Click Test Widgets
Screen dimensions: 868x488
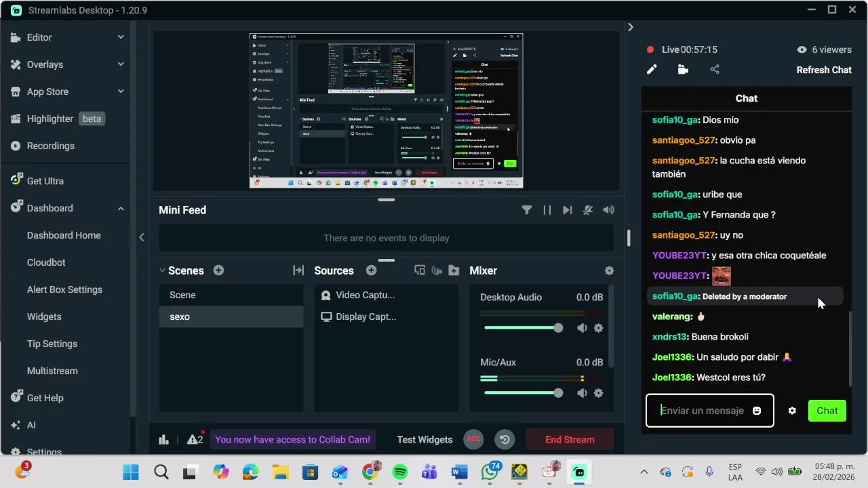click(425, 439)
